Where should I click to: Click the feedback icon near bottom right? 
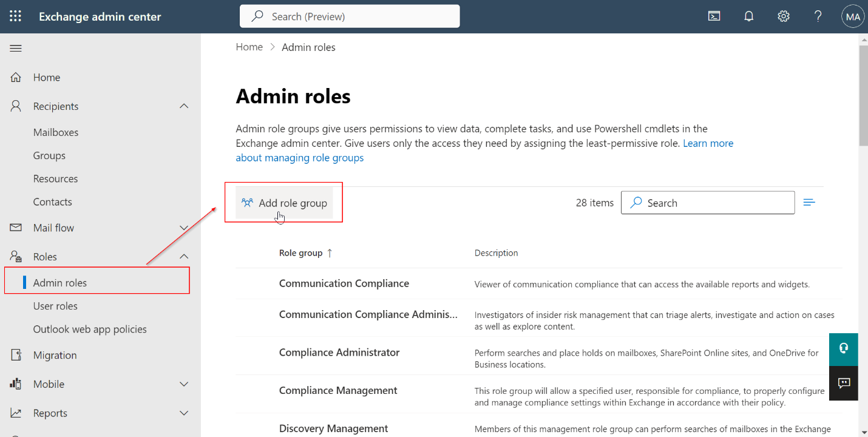843,383
